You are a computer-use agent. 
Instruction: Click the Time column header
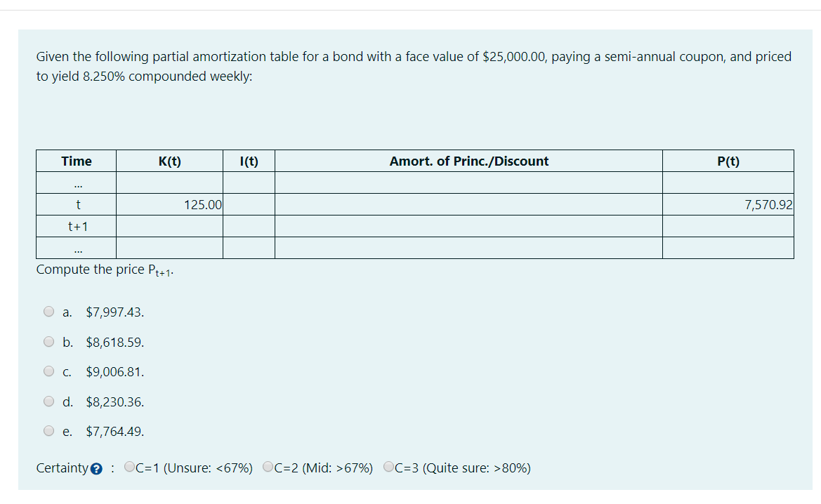coord(76,161)
